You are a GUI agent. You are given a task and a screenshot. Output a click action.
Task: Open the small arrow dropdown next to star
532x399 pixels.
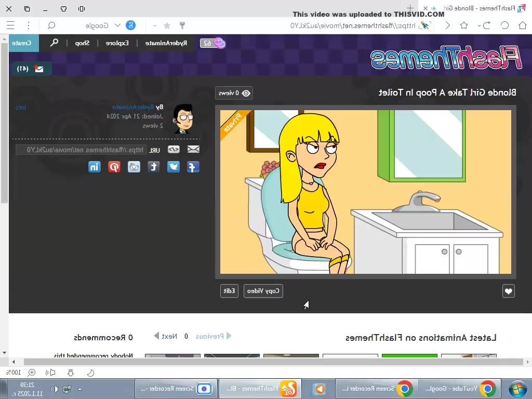coord(155,25)
